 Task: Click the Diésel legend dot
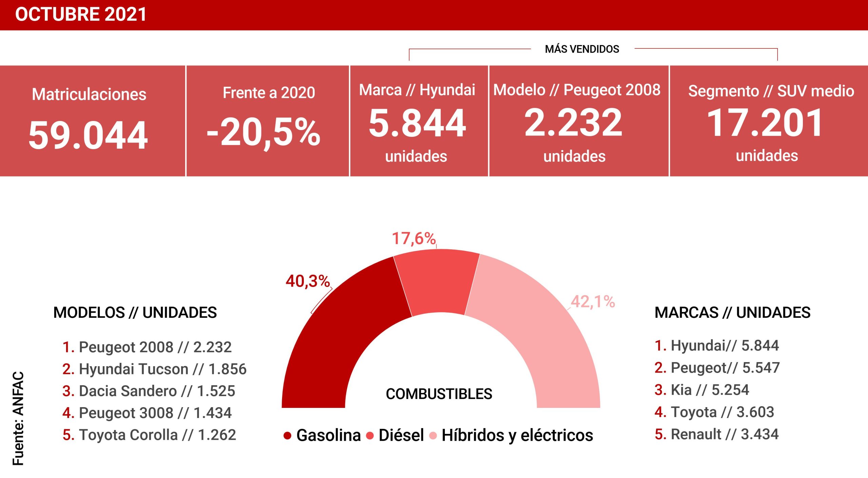coord(370,436)
